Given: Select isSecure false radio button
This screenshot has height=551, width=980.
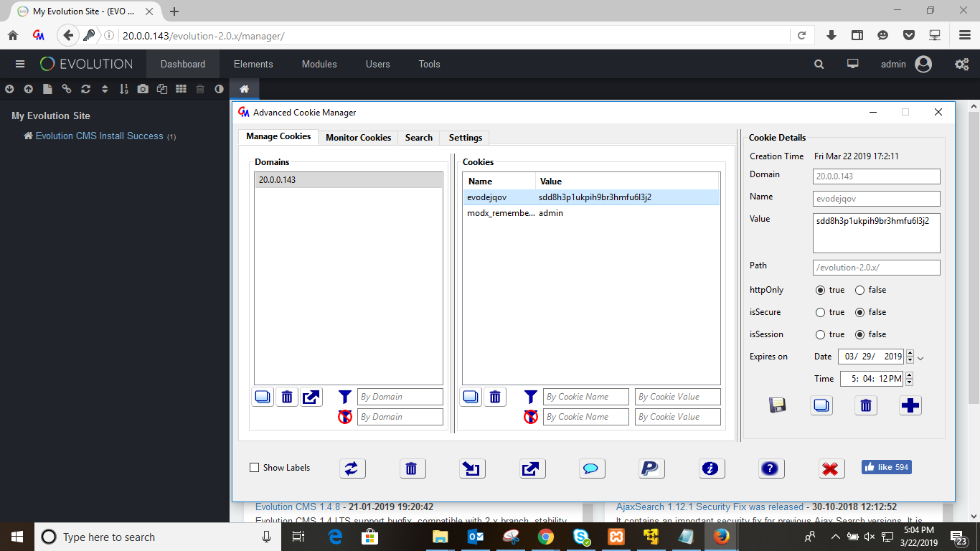Looking at the screenshot, I should pos(859,312).
